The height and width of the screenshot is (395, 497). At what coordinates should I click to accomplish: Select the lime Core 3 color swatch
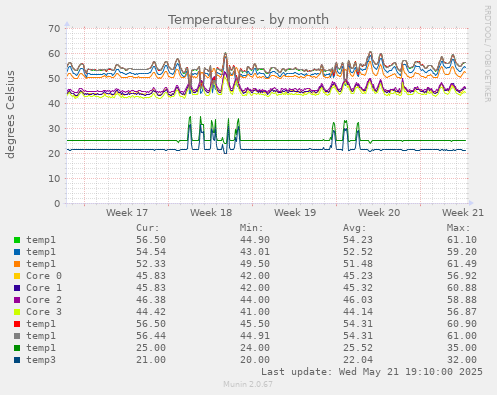(17, 312)
